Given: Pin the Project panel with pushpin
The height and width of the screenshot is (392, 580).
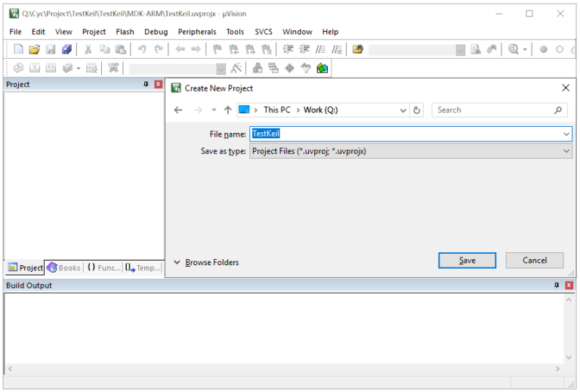Looking at the screenshot, I should 147,85.
